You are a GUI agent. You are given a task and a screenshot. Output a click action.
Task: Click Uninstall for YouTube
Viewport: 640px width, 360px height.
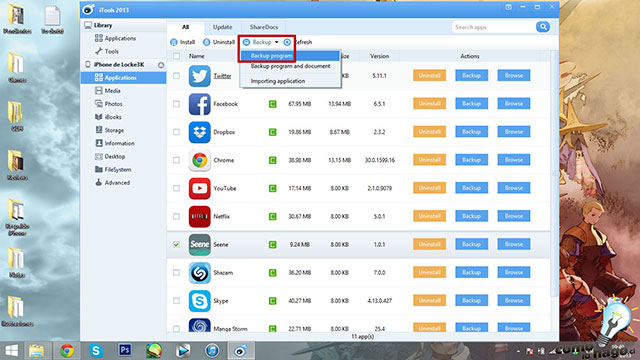(429, 188)
